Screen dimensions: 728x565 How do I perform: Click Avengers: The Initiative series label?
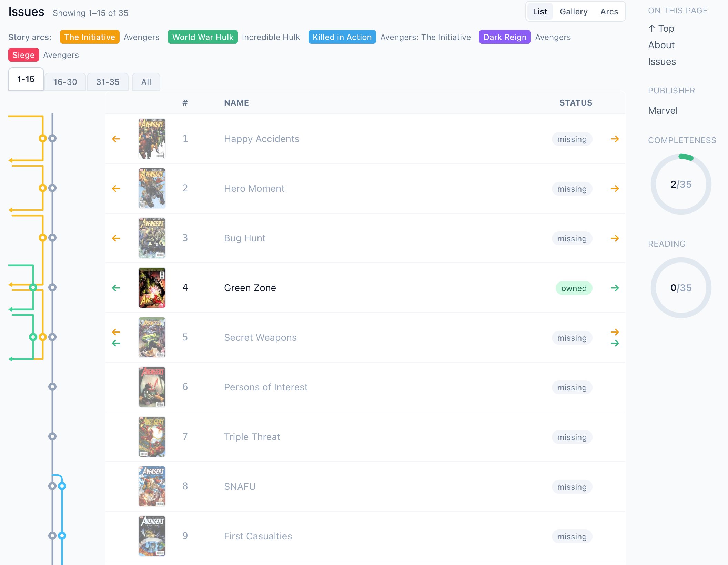pos(425,37)
